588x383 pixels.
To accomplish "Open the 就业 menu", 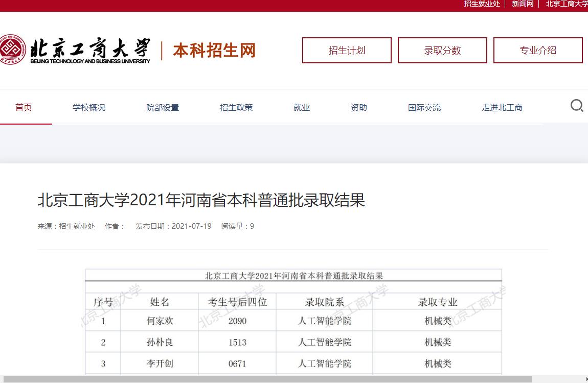I will 302,108.
